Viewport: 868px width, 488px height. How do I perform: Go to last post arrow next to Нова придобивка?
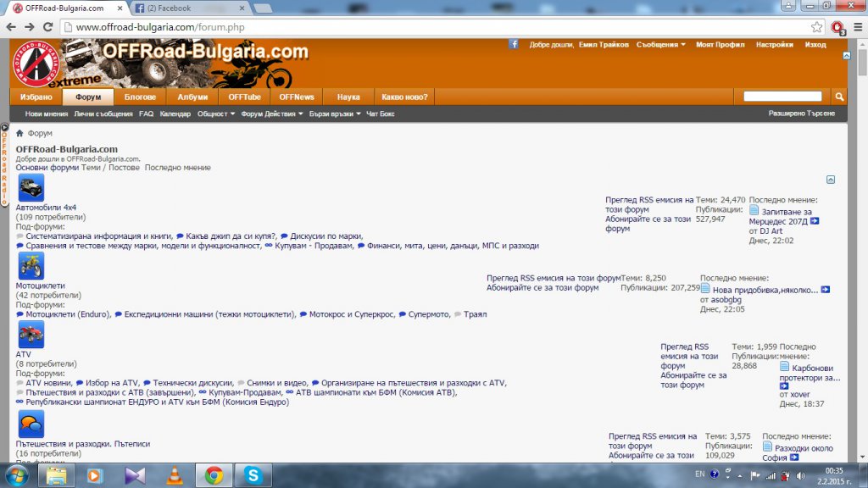[826, 290]
